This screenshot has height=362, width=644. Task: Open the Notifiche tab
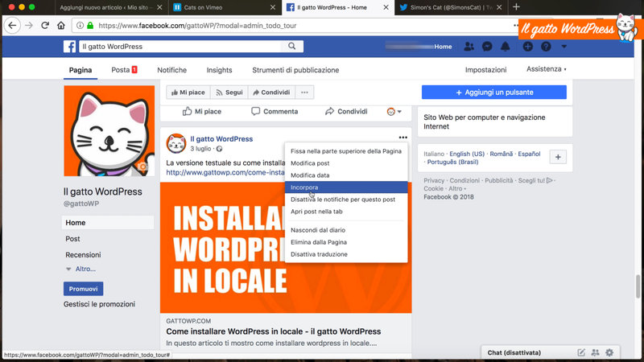(x=171, y=70)
